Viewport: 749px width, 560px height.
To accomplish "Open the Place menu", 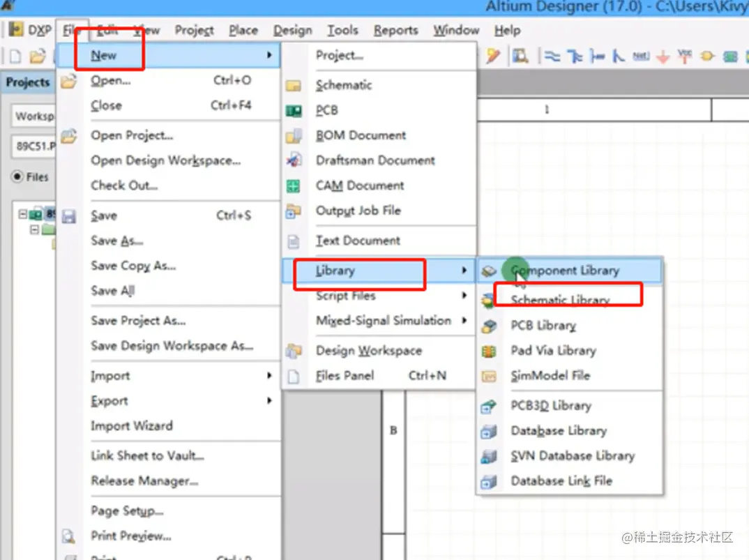I will [243, 30].
